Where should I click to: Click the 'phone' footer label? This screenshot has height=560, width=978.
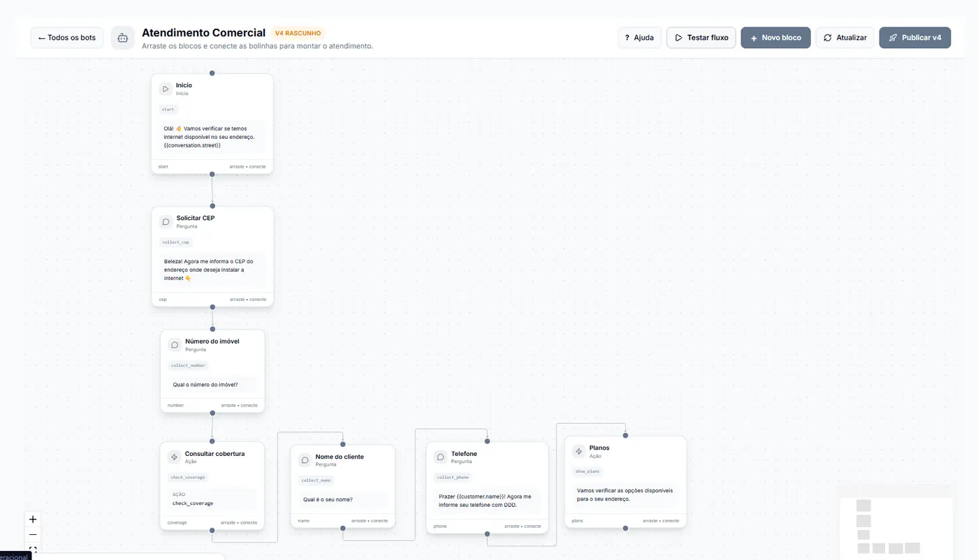[440, 526]
